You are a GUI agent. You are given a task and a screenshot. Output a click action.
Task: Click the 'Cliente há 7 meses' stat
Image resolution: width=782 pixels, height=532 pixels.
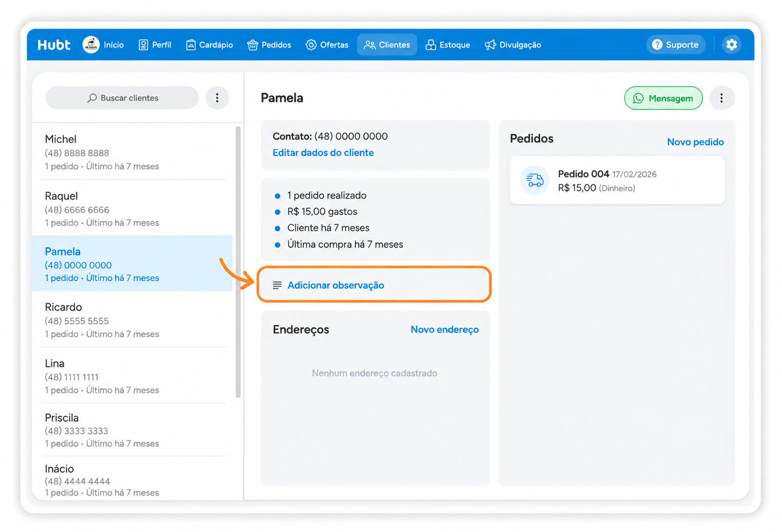tap(328, 228)
